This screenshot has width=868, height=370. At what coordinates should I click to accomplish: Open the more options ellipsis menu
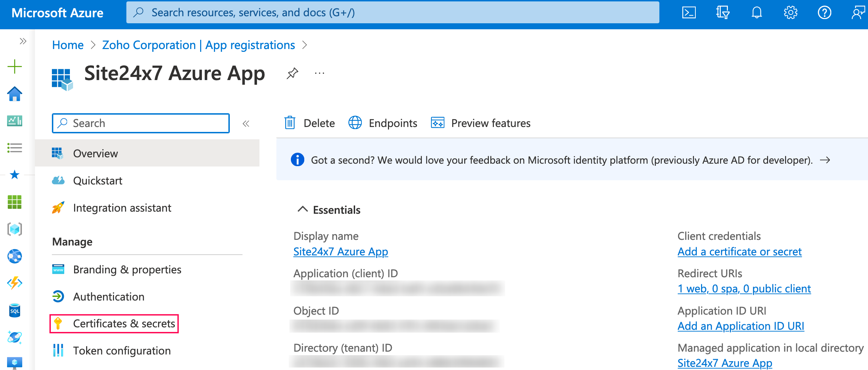[319, 73]
